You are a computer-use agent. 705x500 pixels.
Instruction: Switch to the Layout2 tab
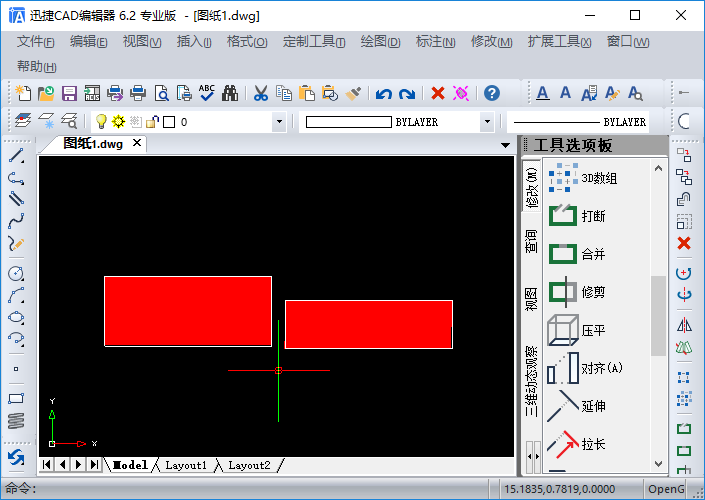[x=249, y=465]
